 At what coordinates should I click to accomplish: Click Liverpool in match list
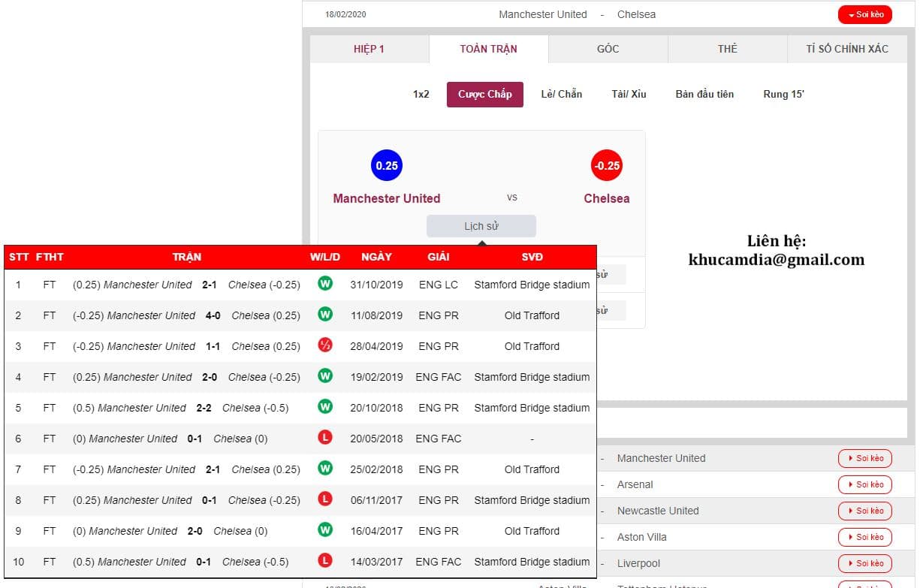pyautogui.click(x=639, y=563)
